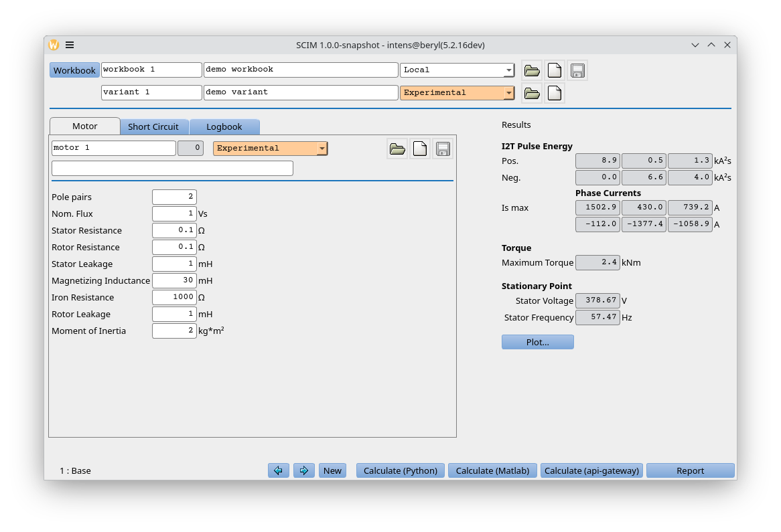Image resolution: width=781 pixels, height=532 pixels.
Task: Click the motor 1 name field
Action: click(114, 148)
